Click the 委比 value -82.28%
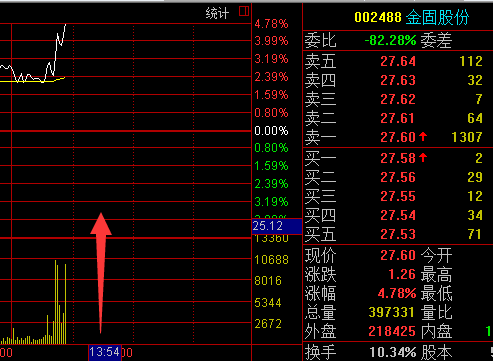 click(390, 41)
